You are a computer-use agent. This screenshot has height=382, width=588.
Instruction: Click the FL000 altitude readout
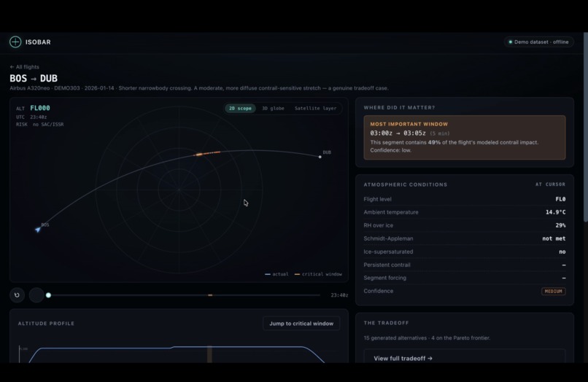click(39, 108)
